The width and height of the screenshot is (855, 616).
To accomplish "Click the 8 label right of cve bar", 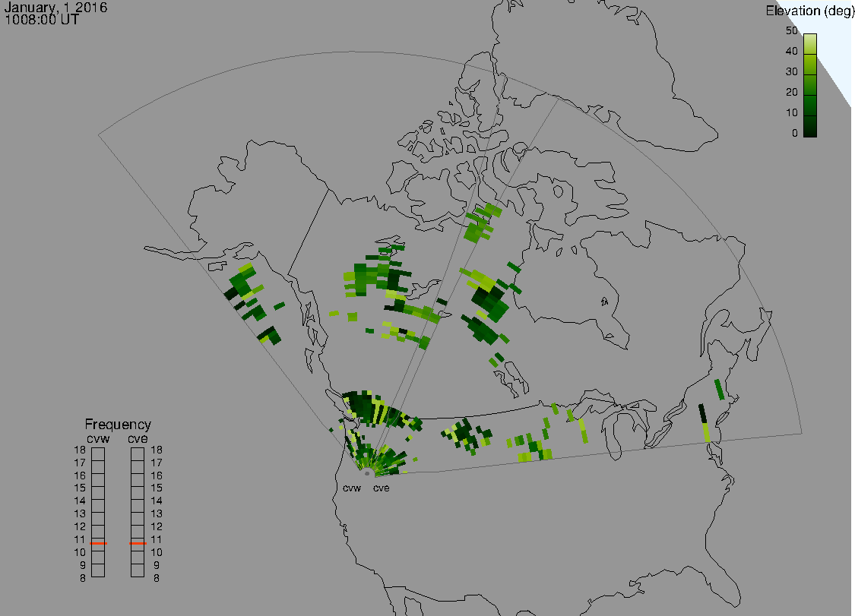I will coord(157,578).
